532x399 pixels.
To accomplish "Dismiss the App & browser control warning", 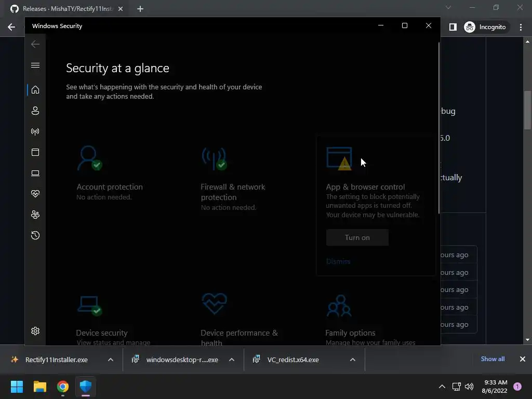I will click(x=338, y=261).
